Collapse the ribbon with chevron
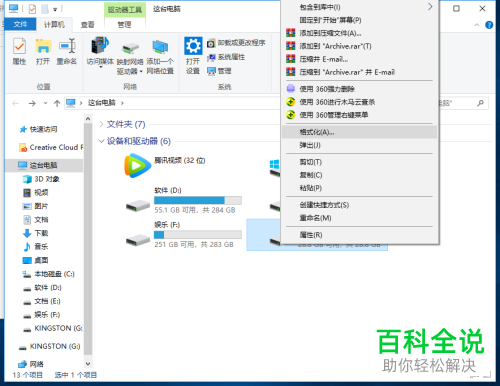This screenshot has width=500, height=386. tap(477, 25)
